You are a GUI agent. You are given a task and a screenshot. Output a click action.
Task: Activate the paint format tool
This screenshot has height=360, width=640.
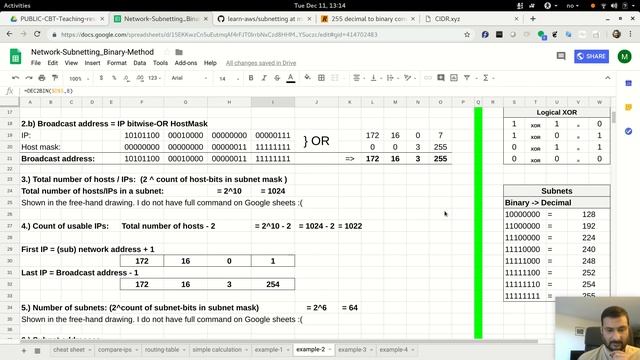pos(55,78)
